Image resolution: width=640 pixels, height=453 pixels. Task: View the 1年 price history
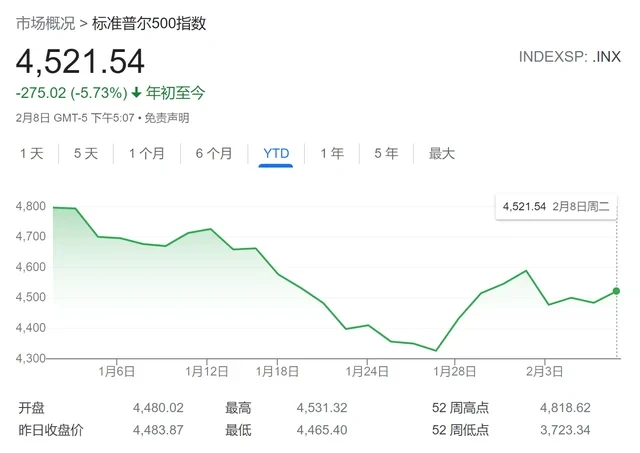point(332,153)
